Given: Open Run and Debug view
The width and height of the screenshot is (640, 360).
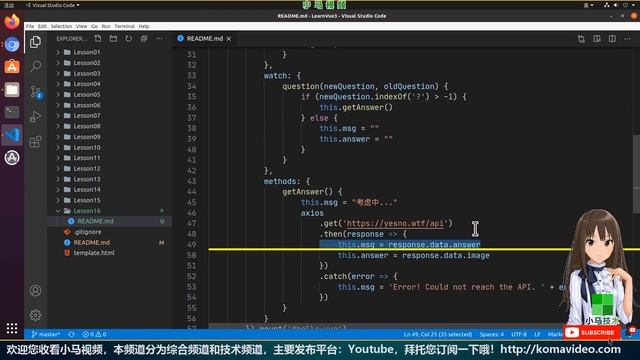Looking at the screenshot, I should click(x=36, y=117).
